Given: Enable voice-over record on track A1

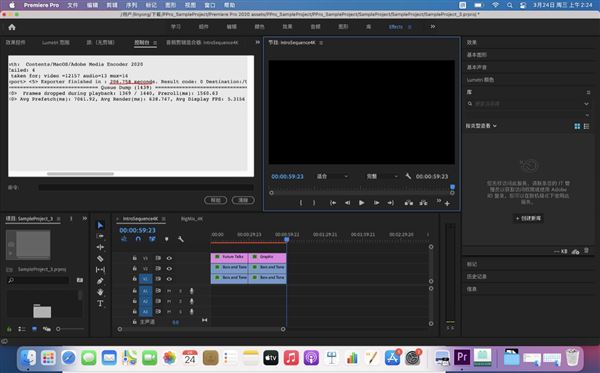Looking at the screenshot, I should coord(192,291).
